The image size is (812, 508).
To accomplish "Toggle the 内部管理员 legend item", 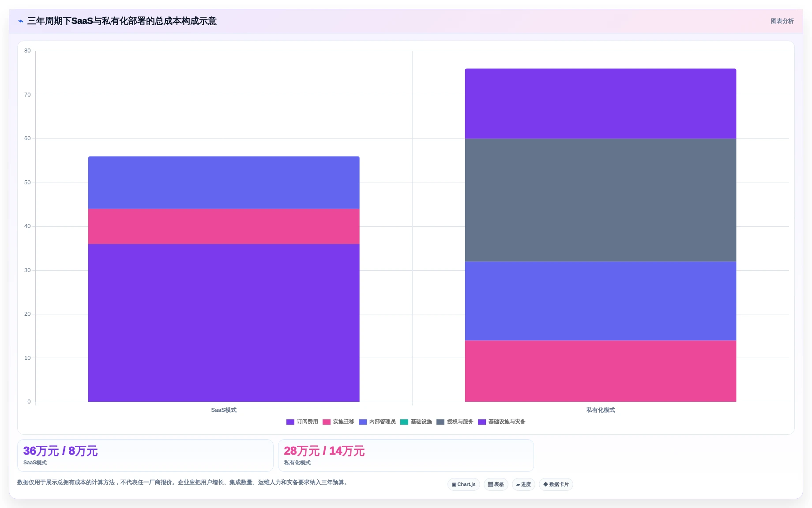I will pyautogui.click(x=377, y=422).
